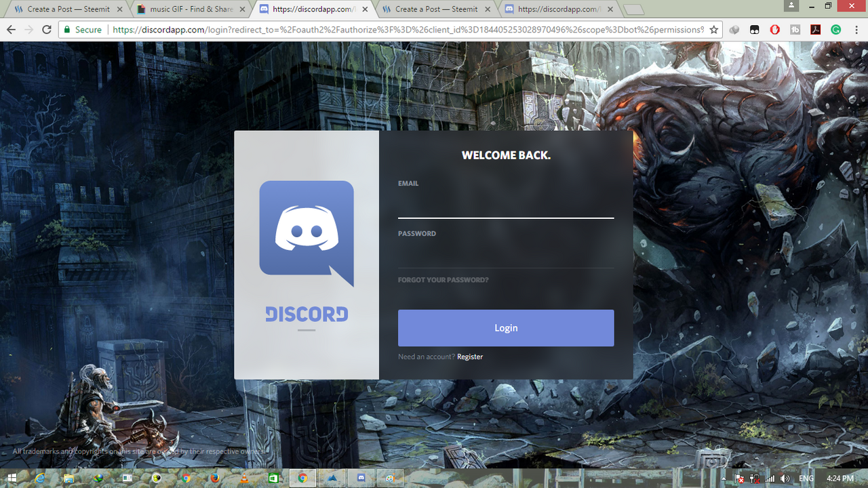868x488 pixels.
Task: Go forward in browser history
Action: (28, 30)
